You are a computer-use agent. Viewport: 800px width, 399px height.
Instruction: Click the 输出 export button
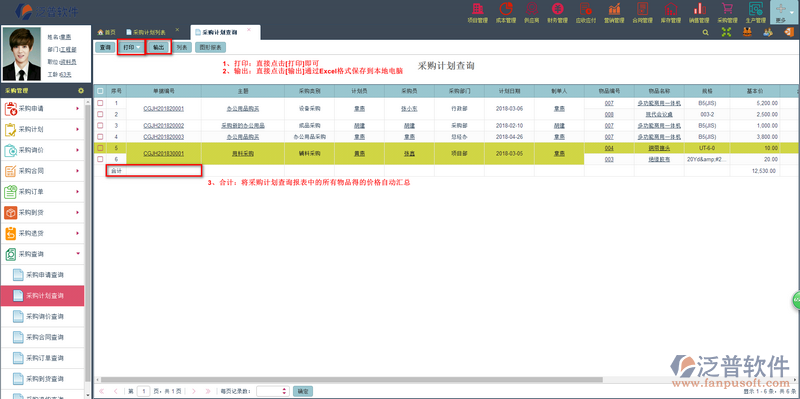pyautogui.click(x=159, y=47)
